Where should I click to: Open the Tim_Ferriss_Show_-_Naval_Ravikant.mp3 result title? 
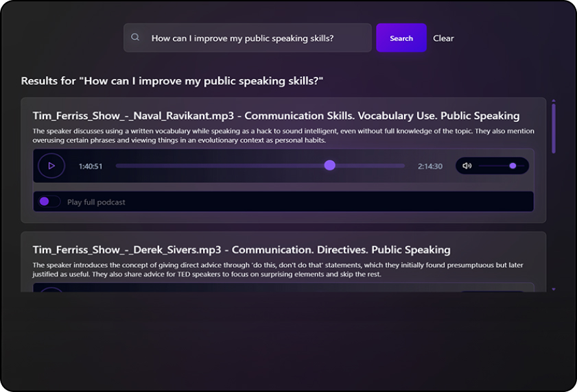tap(276, 115)
